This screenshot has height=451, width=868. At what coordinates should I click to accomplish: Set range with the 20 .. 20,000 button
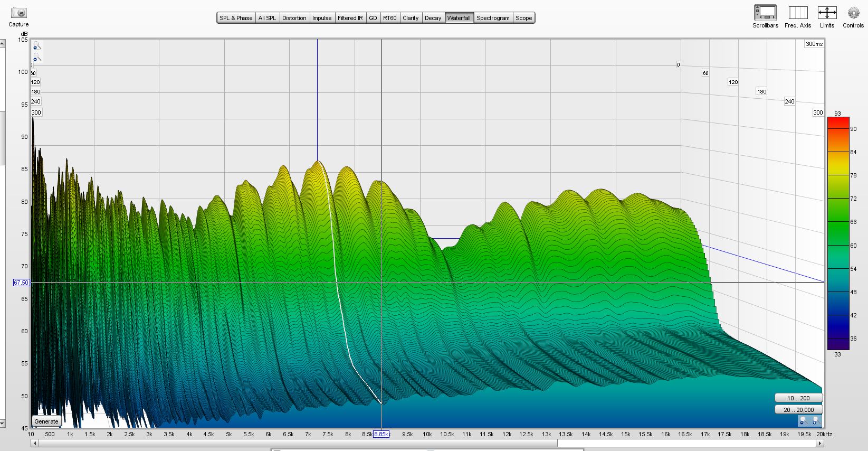(x=798, y=410)
